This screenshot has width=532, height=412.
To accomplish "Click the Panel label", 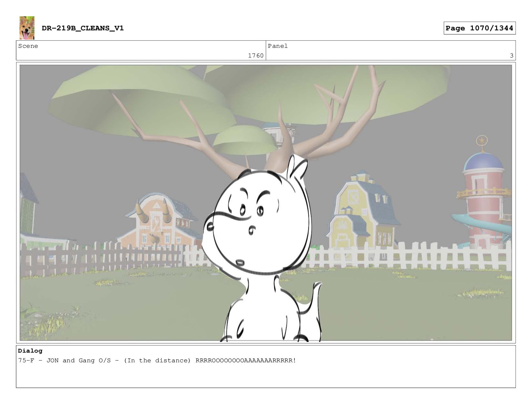I will tap(278, 46).
